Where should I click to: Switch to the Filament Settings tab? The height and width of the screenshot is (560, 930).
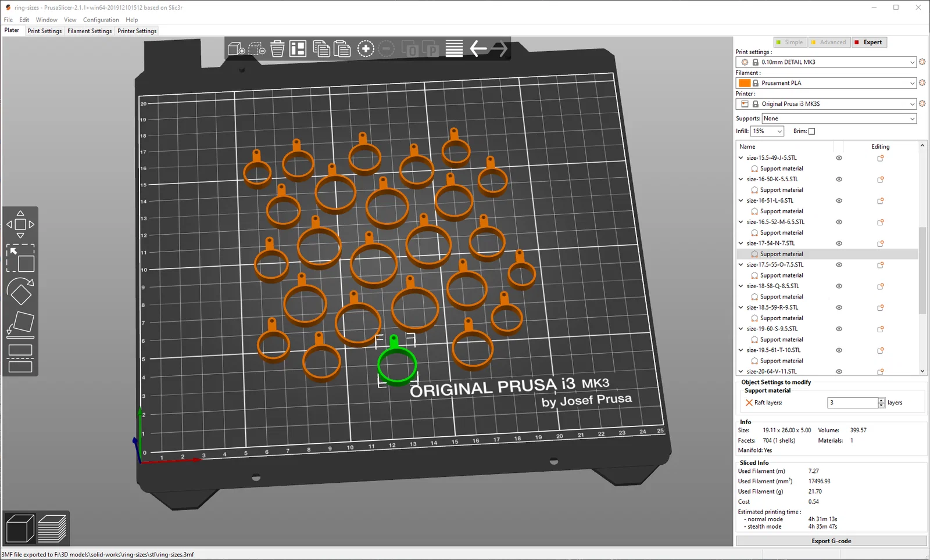click(x=90, y=31)
